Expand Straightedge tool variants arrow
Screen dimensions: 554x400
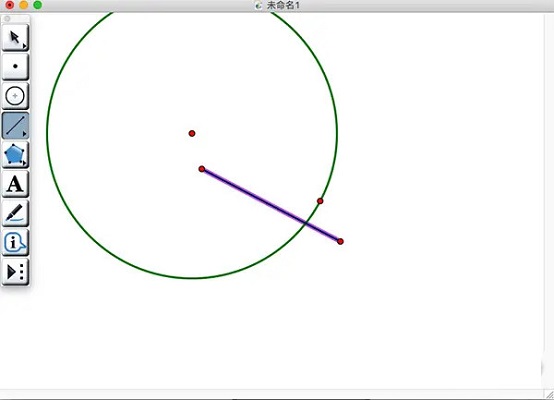24,134
